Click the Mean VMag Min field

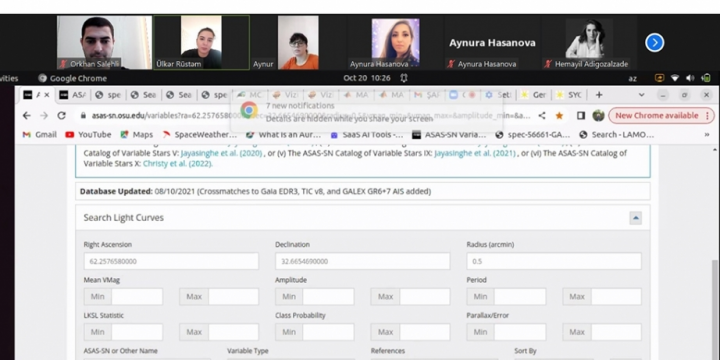137,297
